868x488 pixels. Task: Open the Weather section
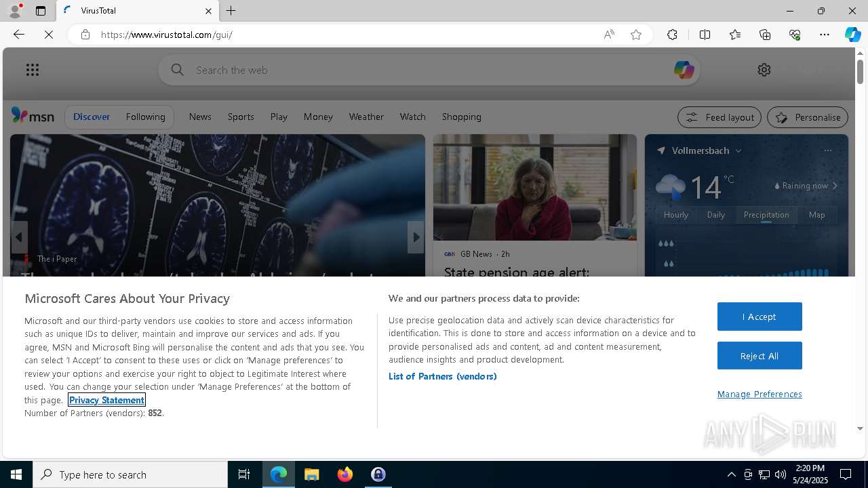pos(366,117)
